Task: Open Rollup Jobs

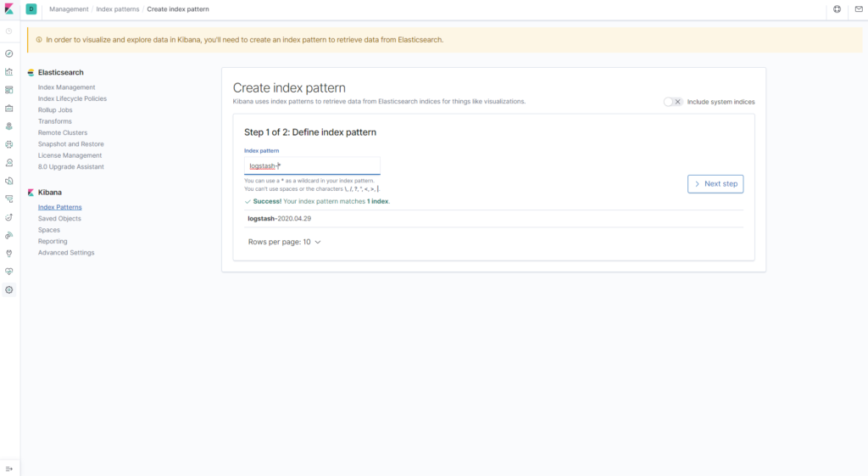Action: click(55, 109)
